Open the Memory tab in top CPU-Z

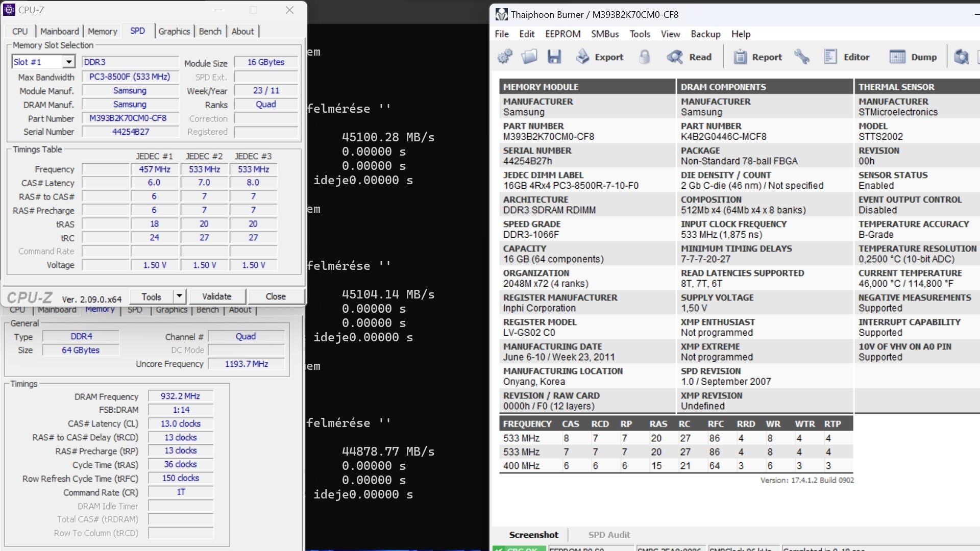tap(103, 31)
